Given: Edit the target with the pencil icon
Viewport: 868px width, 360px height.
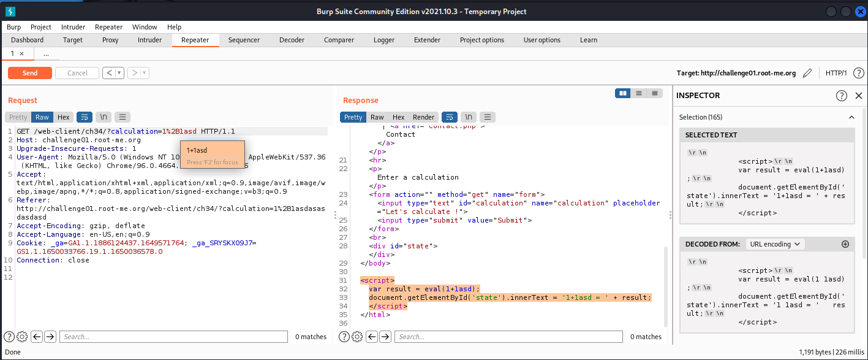Looking at the screenshot, I should point(807,73).
